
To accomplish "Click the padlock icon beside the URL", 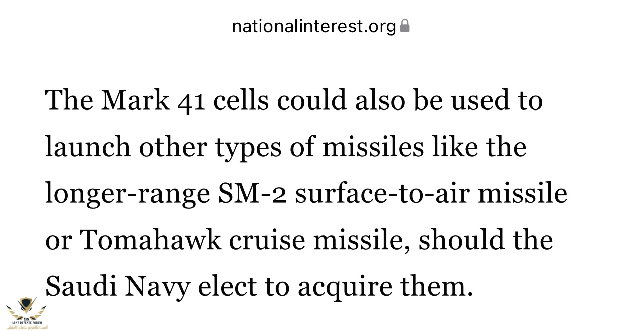I will [405, 26].
